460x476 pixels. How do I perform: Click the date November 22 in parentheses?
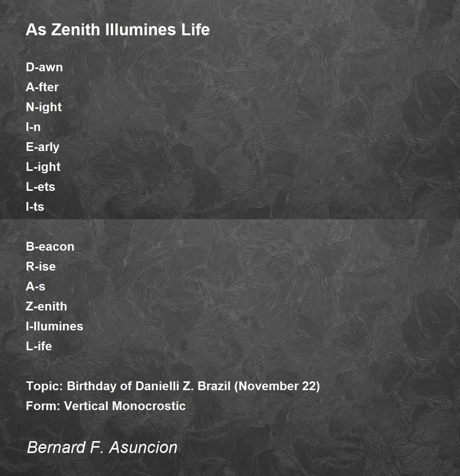277,386
